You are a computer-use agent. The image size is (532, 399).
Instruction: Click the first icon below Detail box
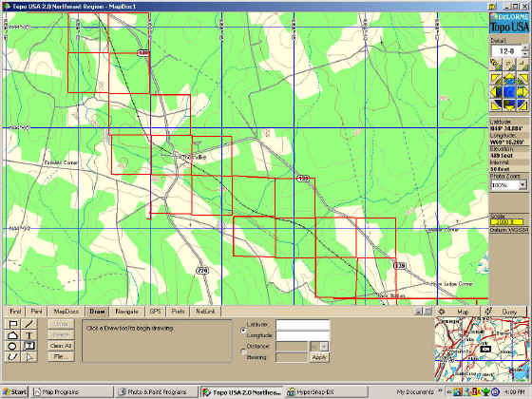click(496, 65)
